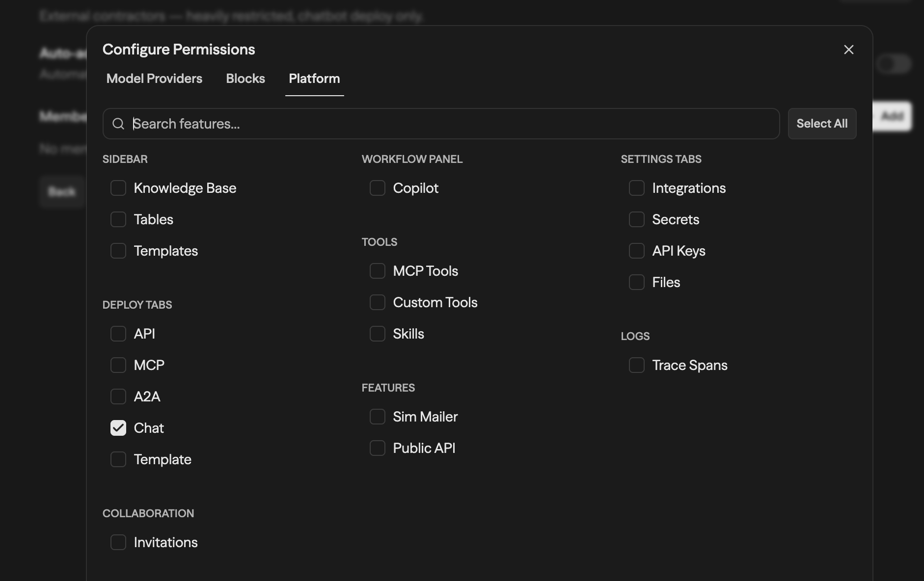Check the API deploy tab permission
The width and height of the screenshot is (924, 581).
pos(118,333)
